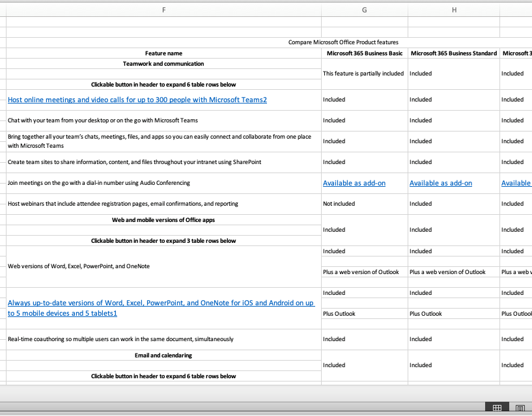The height and width of the screenshot is (416, 532).
Task: Select Real-time coauthoring feature cell
Action: pyautogui.click(x=163, y=339)
